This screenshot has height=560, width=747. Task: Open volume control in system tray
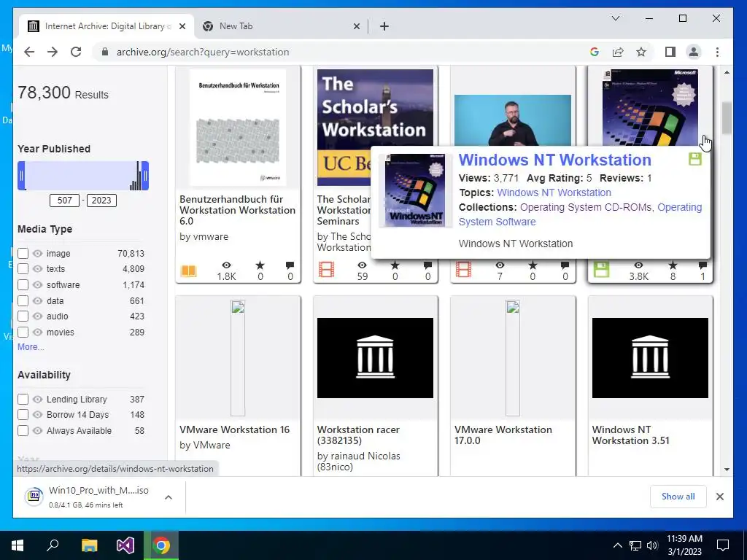click(652, 545)
